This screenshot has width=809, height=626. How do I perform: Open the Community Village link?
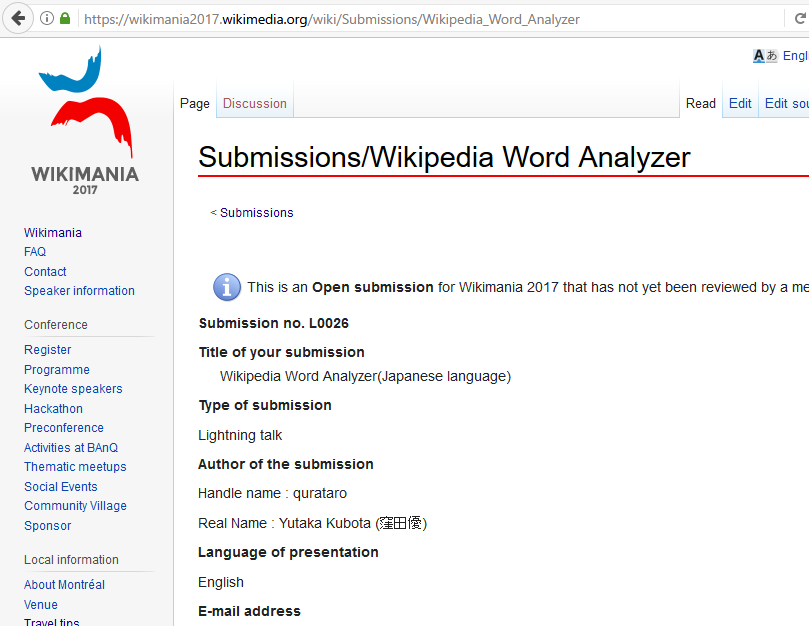pos(75,506)
